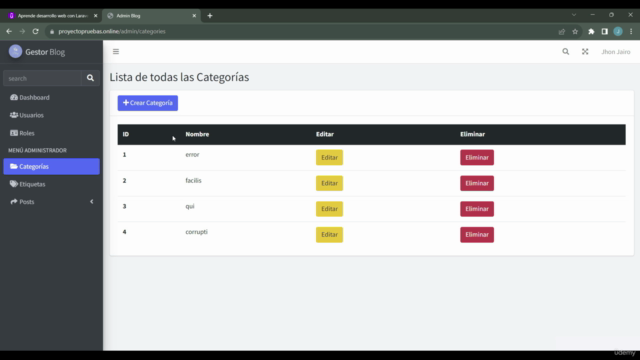Click the MENÚ ADMINISTRADOR sidebar label

38,150
